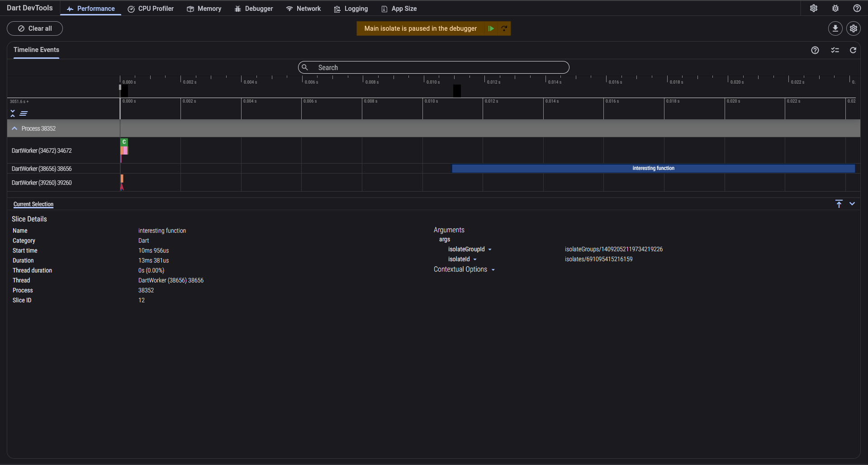Select the Timeline Events tab
868x465 pixels.
36,50
